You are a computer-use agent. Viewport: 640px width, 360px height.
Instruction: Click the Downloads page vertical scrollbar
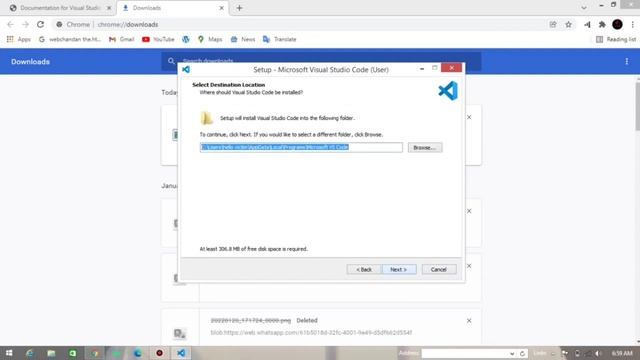[x=637, y=106]
